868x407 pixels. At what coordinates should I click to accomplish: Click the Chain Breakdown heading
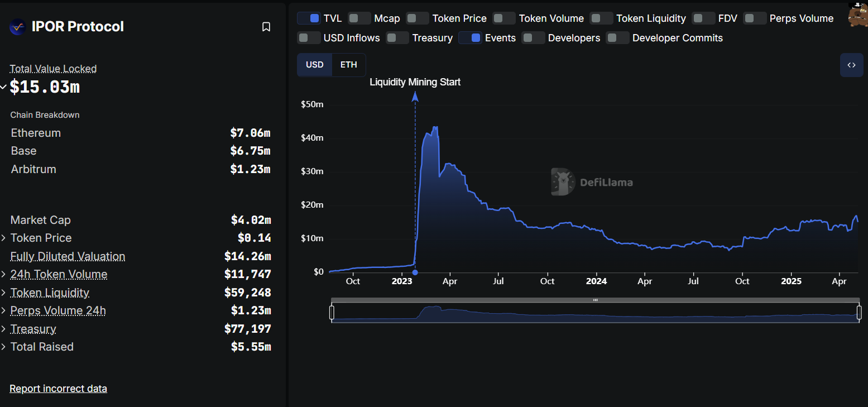[x=45, y=115]
